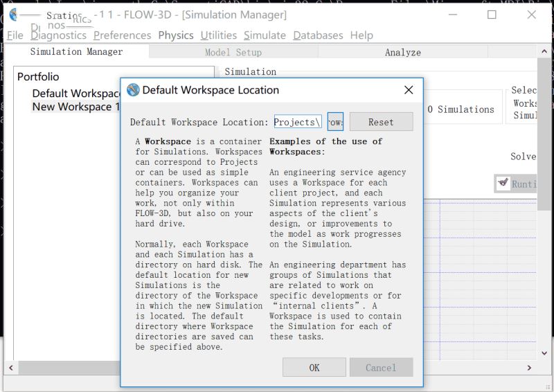
Task: Click the Reset button in dialog
Action: click(x=381, y=122)
